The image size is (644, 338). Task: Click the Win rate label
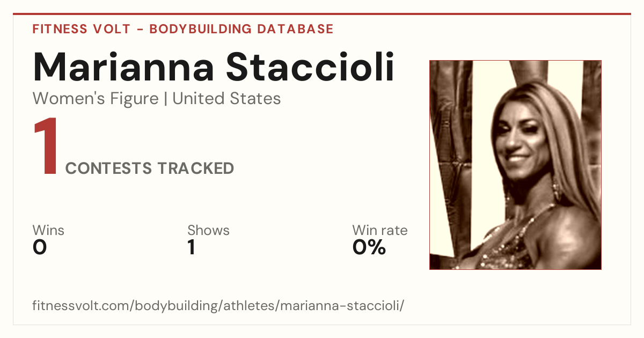tap(380, 230)
